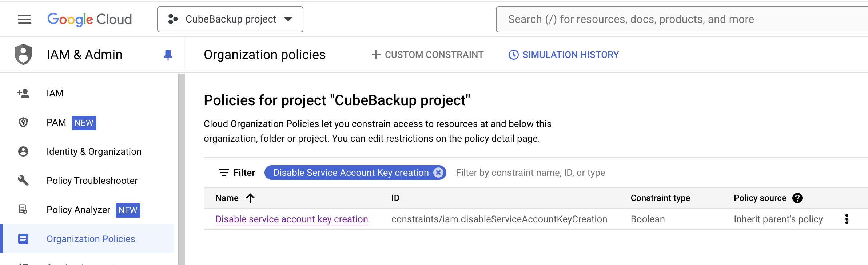Click the IAM & Admin shield icon
Viewport: 868px width, 265px height.
tap(23, 54)
